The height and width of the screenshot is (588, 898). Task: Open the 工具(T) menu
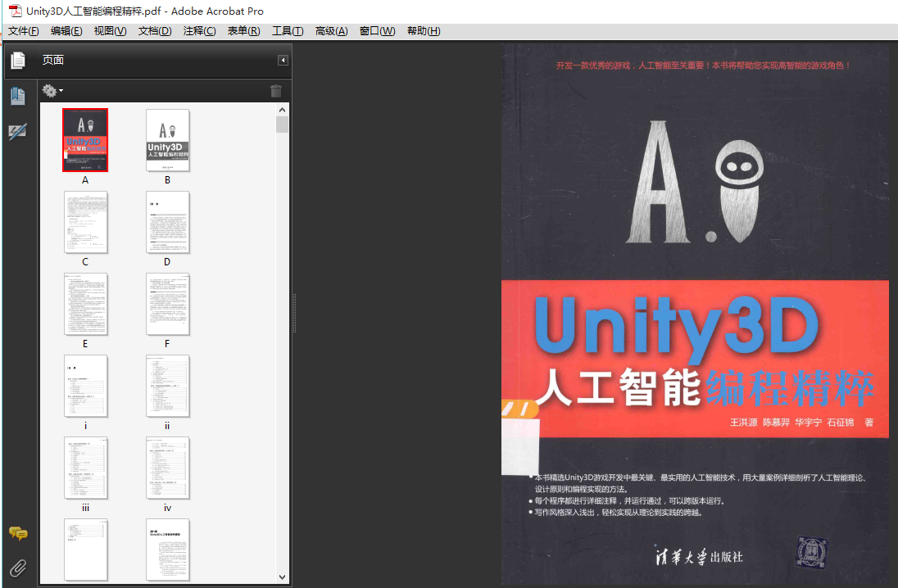[x=288, y=31]
